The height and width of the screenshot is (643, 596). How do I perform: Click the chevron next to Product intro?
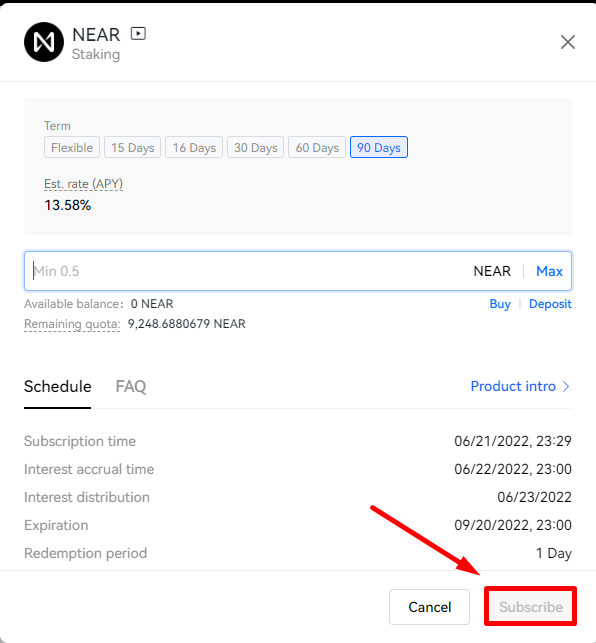[566, 386]
